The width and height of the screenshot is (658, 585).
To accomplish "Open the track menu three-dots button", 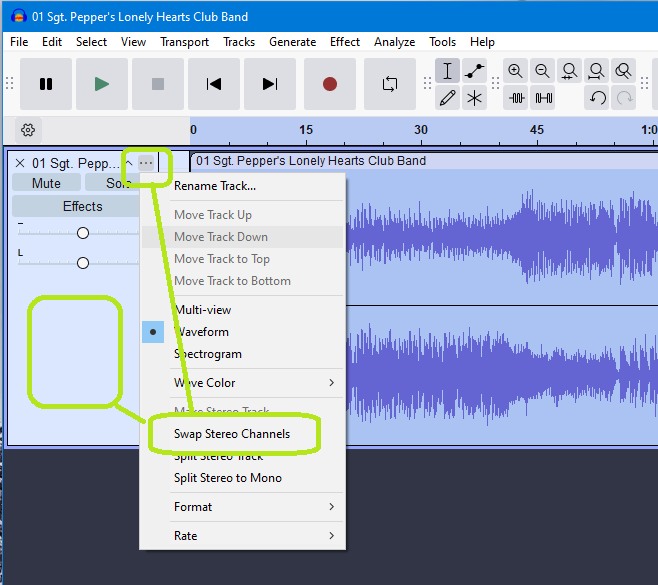I will (x=146, y=163).
